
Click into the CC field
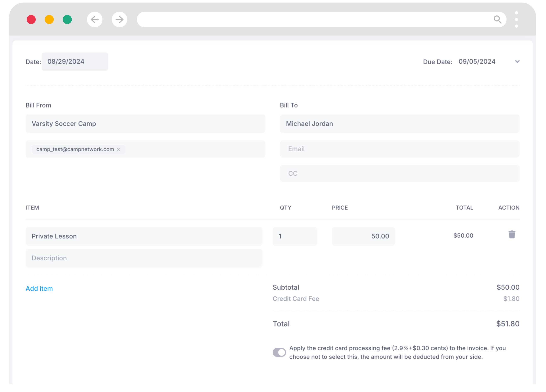tap(399, 174)
